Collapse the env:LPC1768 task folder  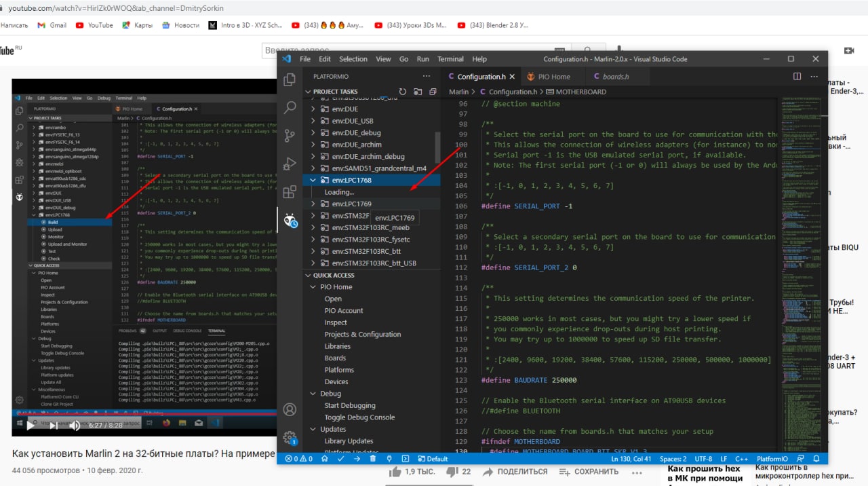pos(313,180)
